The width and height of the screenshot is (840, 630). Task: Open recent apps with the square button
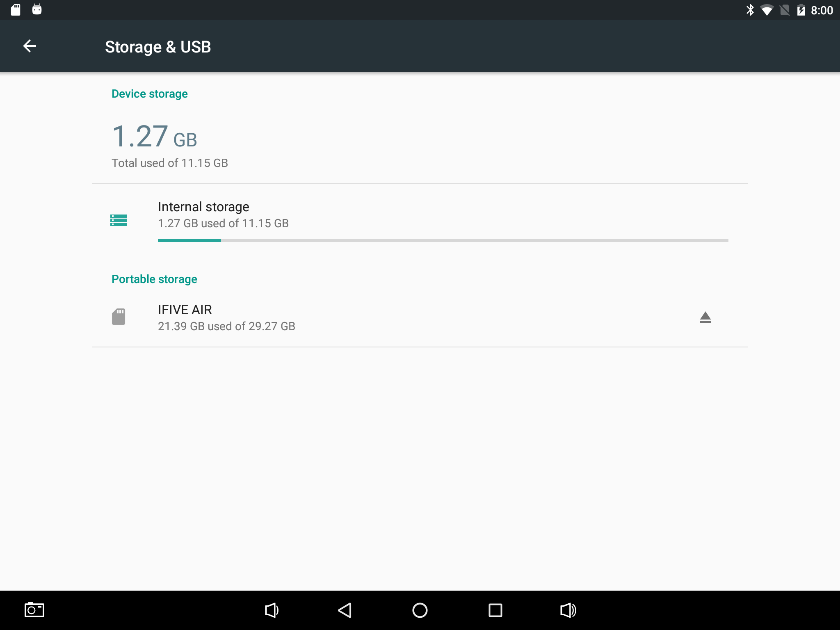tap(495, 610)
